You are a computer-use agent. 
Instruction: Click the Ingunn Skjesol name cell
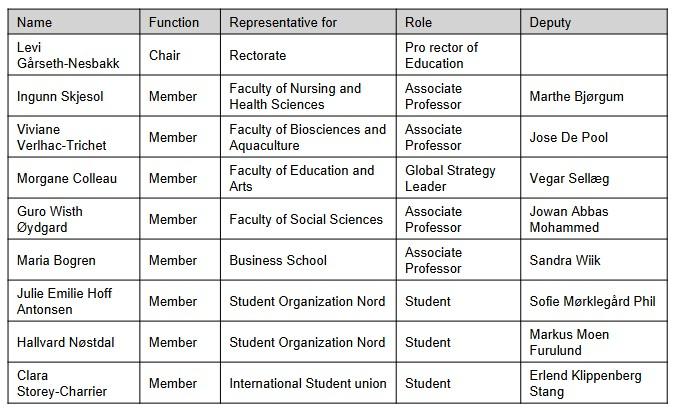[x=60, y=96]
